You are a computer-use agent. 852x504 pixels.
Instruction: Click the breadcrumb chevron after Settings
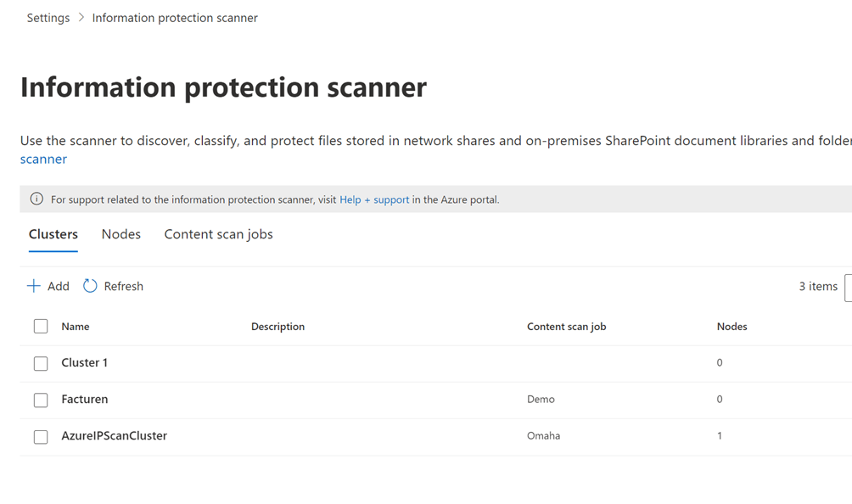tap(81, 18)
